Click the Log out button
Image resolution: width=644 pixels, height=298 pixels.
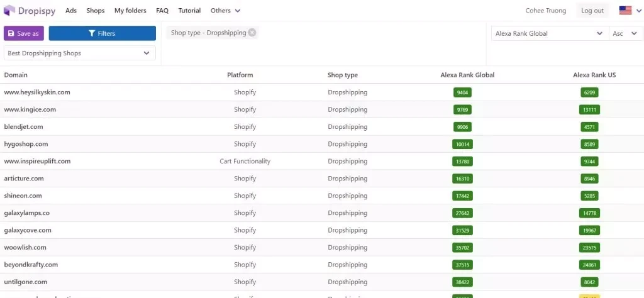point(592,11)
